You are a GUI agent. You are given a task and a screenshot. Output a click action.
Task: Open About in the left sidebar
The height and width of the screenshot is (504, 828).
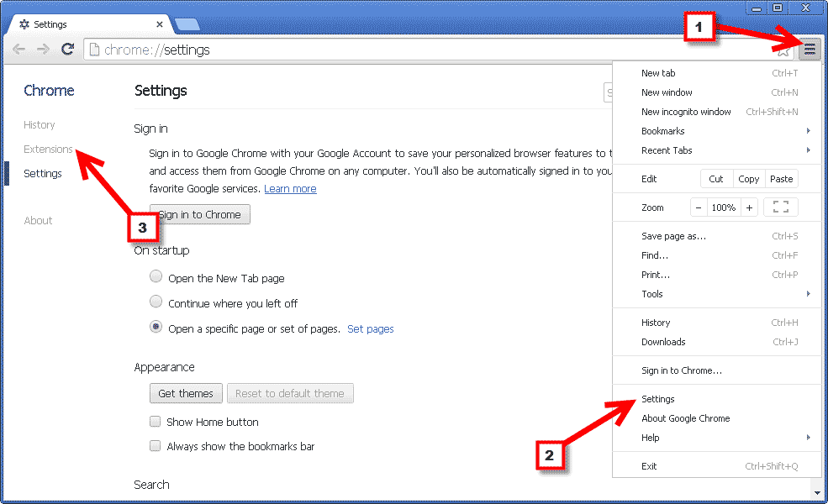pyautogui.click(x=38, y=221)
